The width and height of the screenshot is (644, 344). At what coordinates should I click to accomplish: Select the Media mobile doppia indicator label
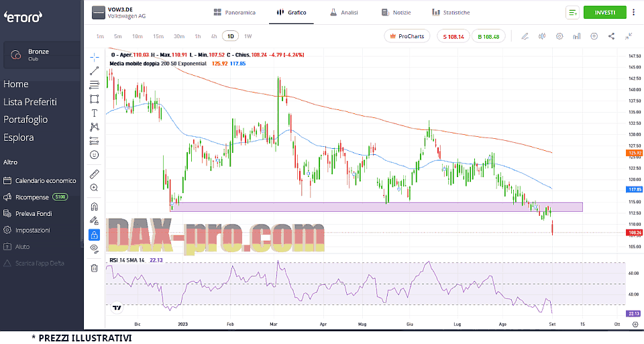point(158,64)
